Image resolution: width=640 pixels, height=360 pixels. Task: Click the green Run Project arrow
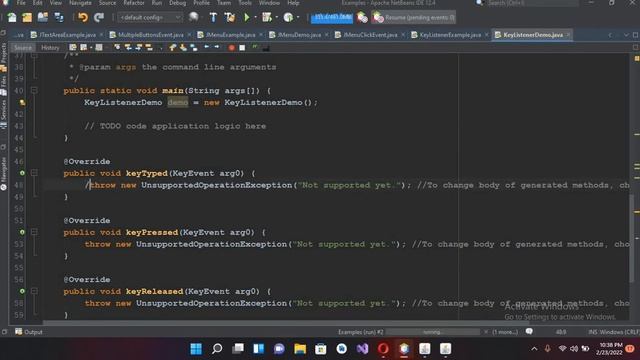click(247, 18)
